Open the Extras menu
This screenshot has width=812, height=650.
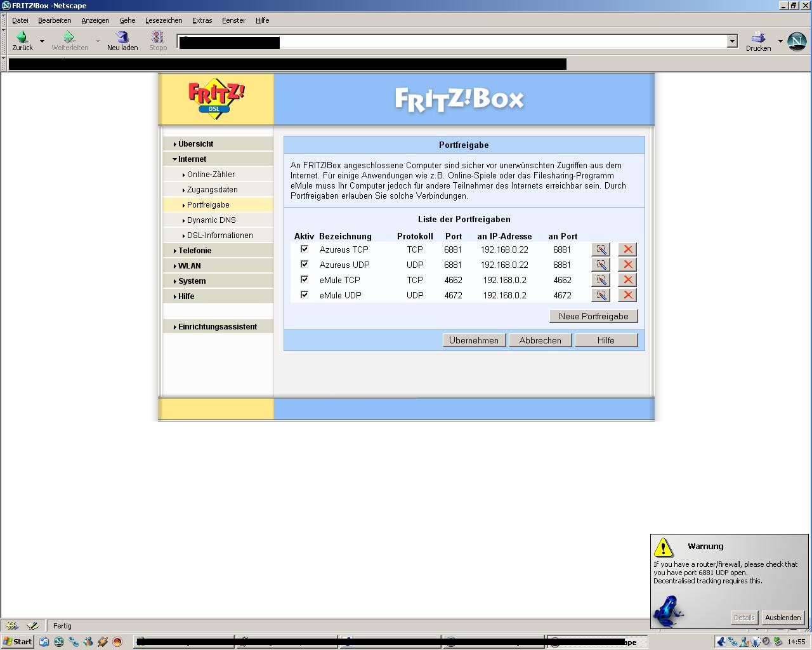tap(202, 20)
